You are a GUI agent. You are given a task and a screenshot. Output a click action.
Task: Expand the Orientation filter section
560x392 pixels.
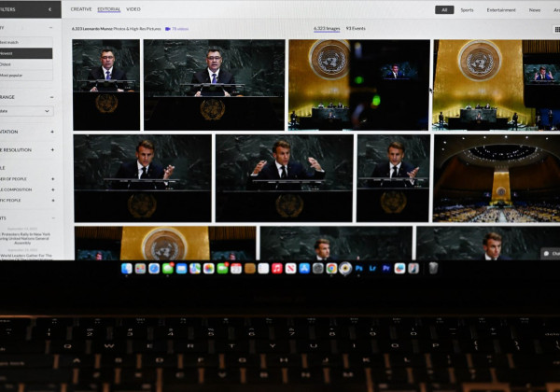(x=52, y=132)
